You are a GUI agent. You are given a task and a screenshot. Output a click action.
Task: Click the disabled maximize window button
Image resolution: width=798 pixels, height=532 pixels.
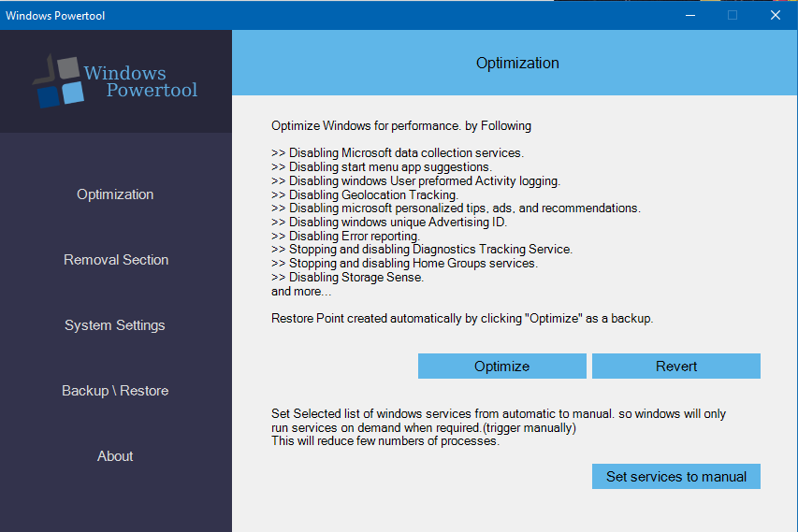(x=733, y=15)
